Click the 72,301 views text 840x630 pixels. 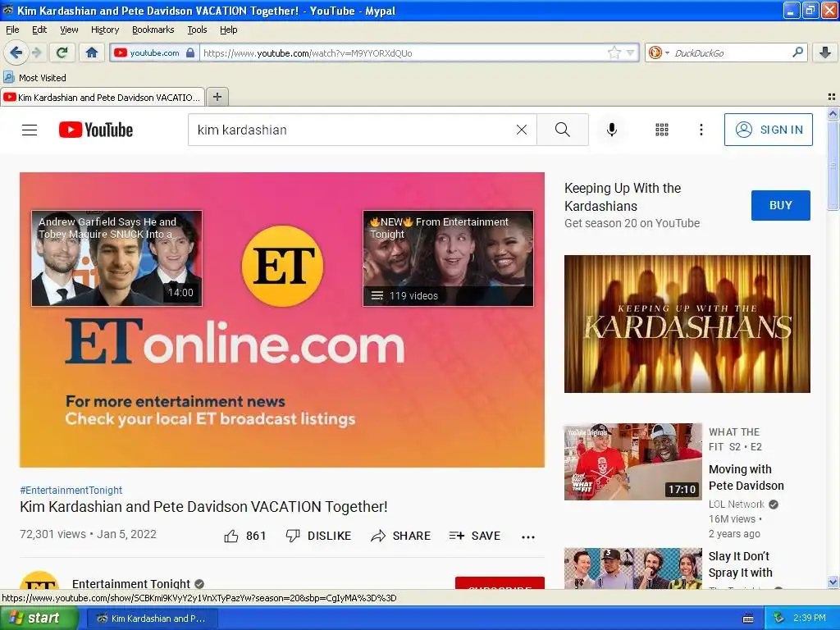(52, 534)
